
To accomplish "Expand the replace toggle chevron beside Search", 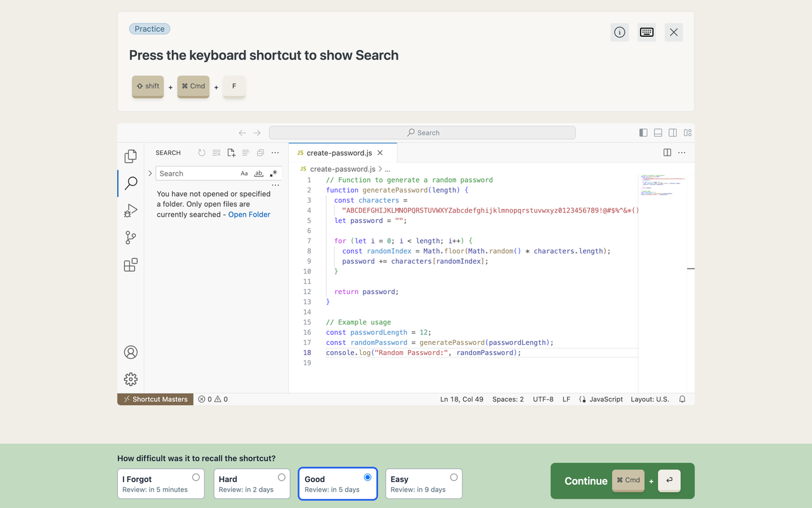I will [150, 173].
